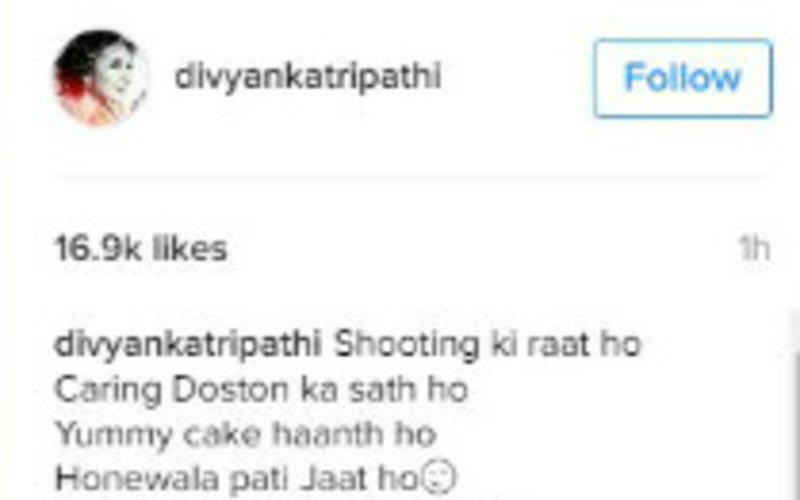Click the word 'Caring' in the caption

point(108,391)
